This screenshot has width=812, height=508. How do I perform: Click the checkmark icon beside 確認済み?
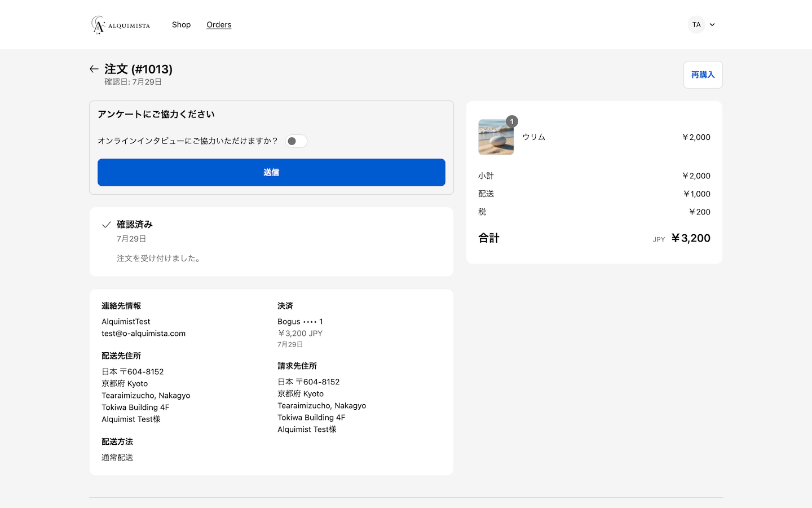tap(107, 225)
